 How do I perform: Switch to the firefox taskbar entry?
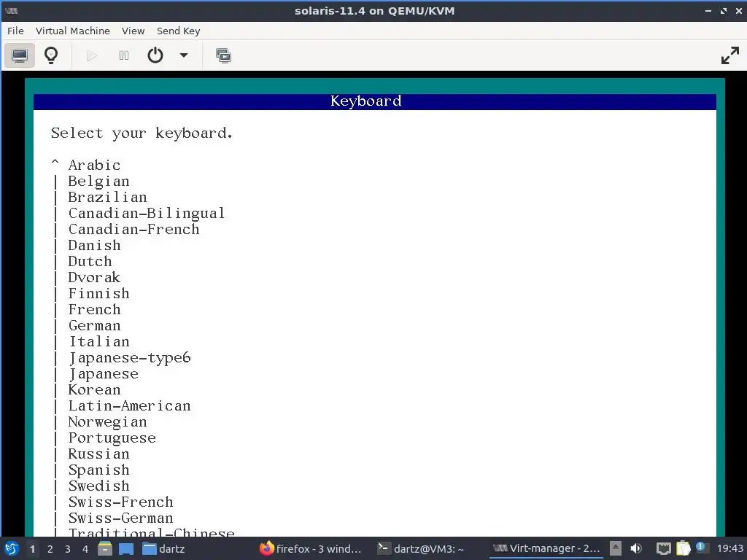pos(310,548)
